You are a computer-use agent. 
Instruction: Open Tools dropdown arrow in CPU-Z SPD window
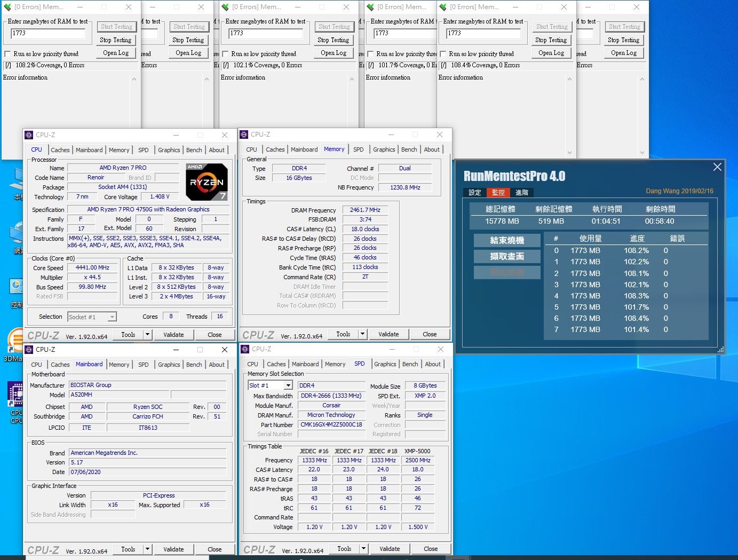tap(364, 549)
